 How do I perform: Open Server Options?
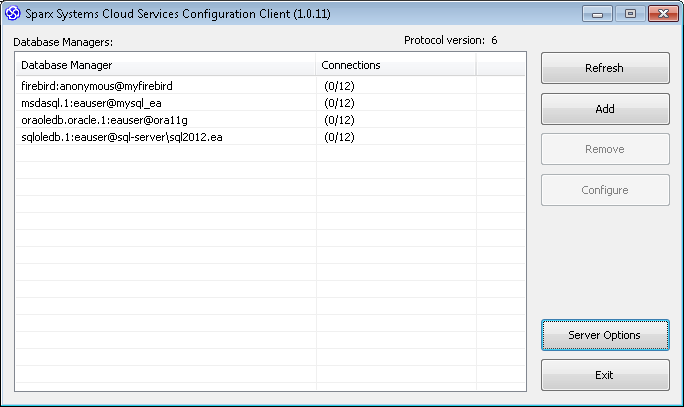(x=604, y=335)
